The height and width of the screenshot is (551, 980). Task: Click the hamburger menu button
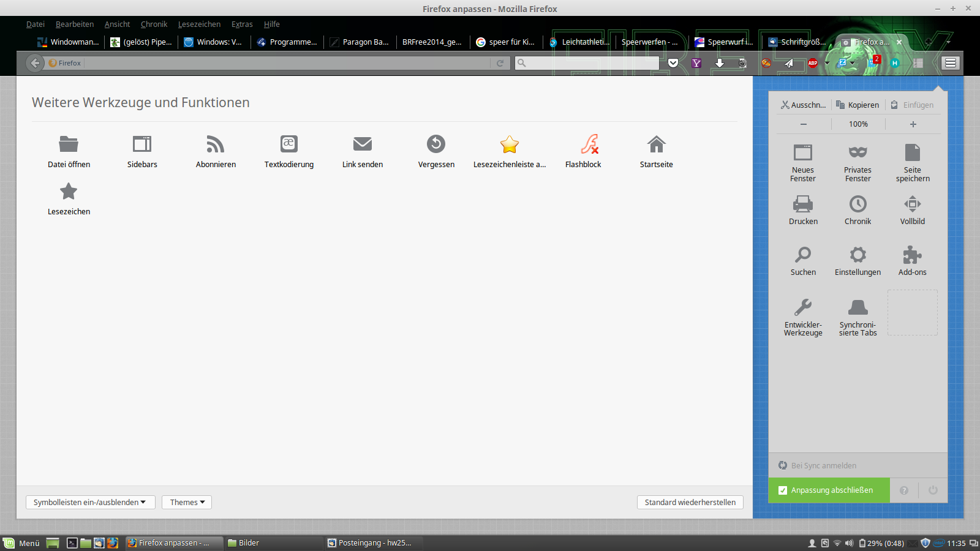951,63
